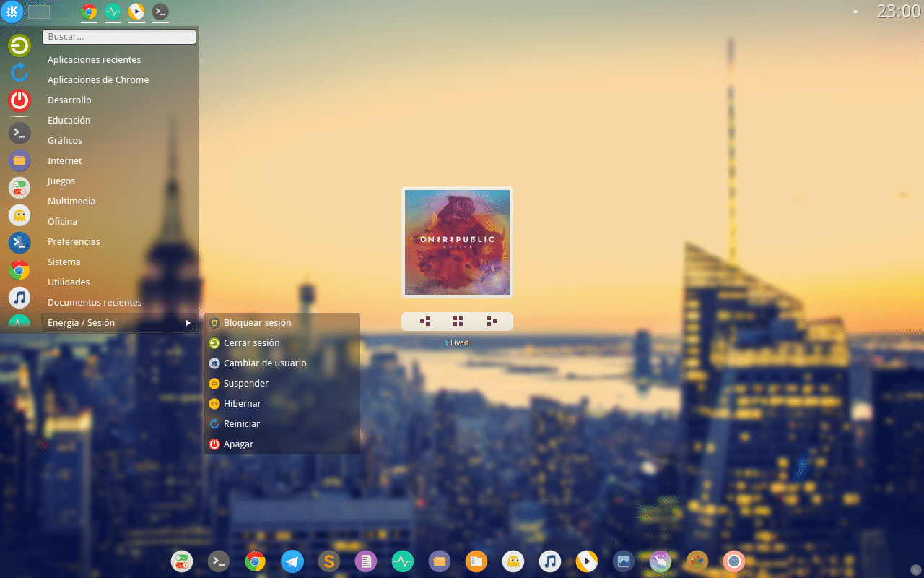Screen dimensions: 924x578
Task: Open Telegram from the bottom dock
Action: tap(292, 561)
